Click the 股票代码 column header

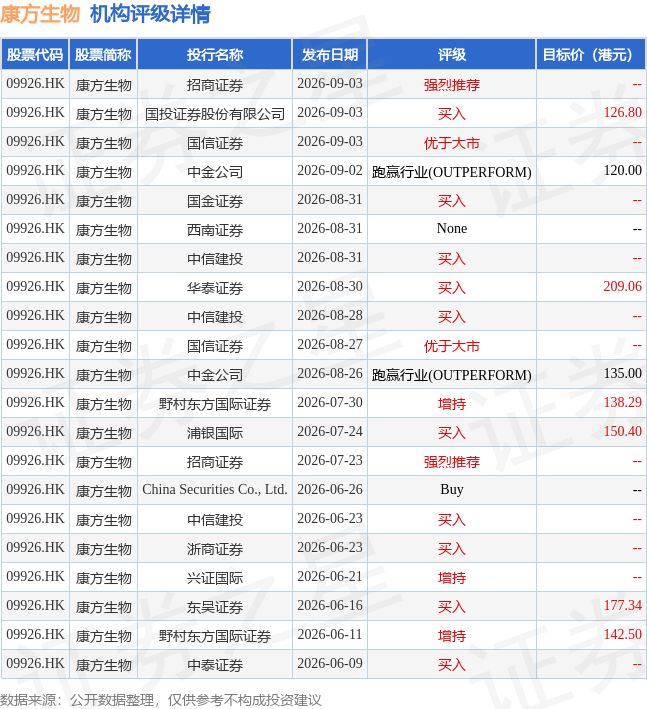[35, 55]
